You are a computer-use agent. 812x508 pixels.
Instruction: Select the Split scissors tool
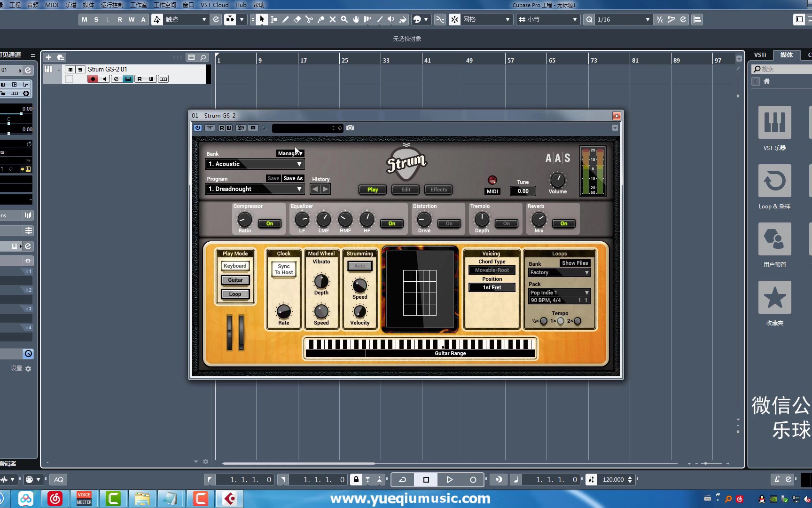pyautogui.click(x=309, y=19)
